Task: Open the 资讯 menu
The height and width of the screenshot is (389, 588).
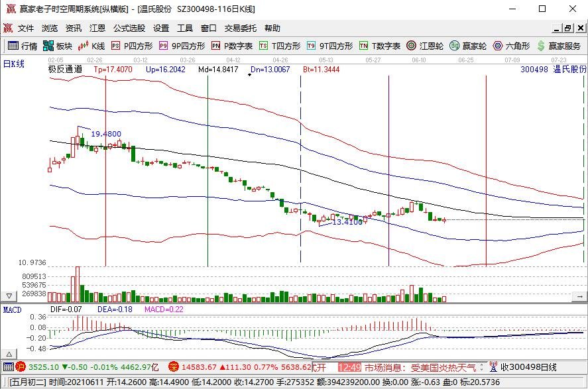Action: click(x=74, y=28)
